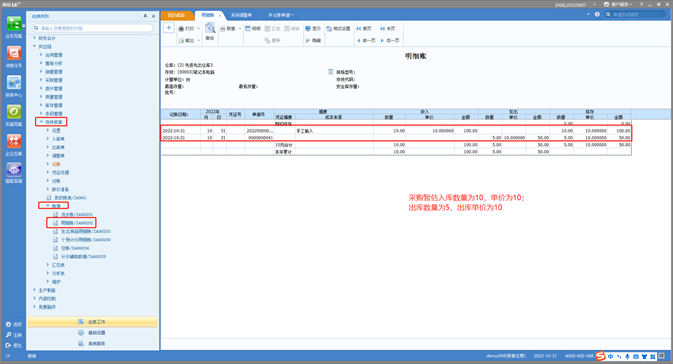Select the 手工输入 table row
The height and width of the screenshot is (364, 673).
[396, 130]
